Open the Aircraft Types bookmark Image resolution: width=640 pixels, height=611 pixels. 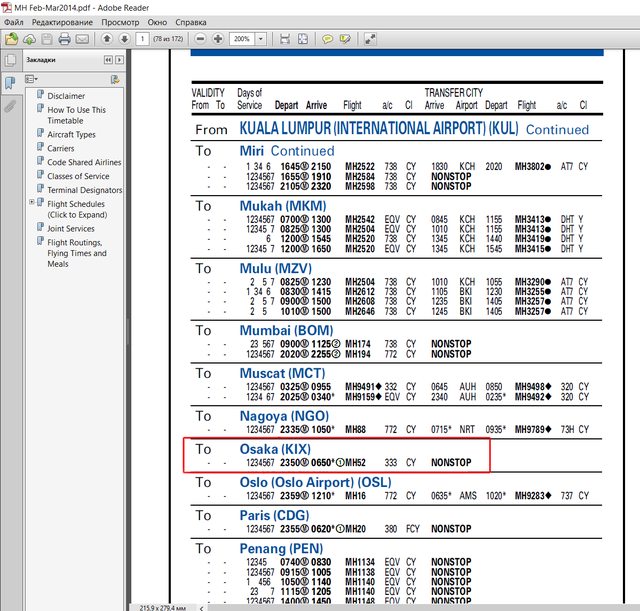click(x=71, y=134)
